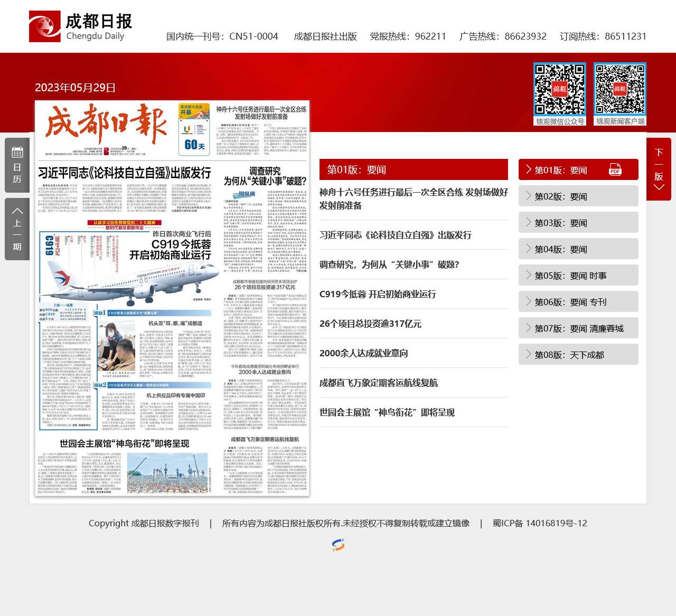676x616 pixels.
Task: Click 成都日报社出版 header text
Action: 325,36
